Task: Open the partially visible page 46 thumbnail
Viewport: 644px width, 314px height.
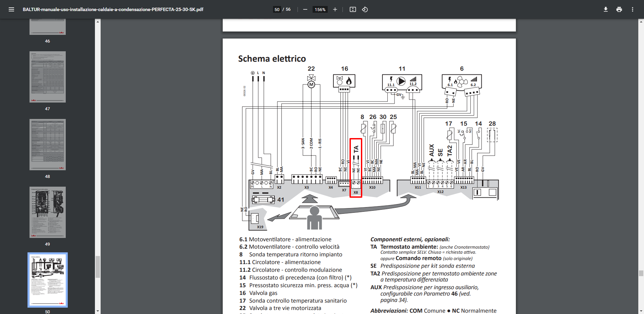Action: point(48,27)
